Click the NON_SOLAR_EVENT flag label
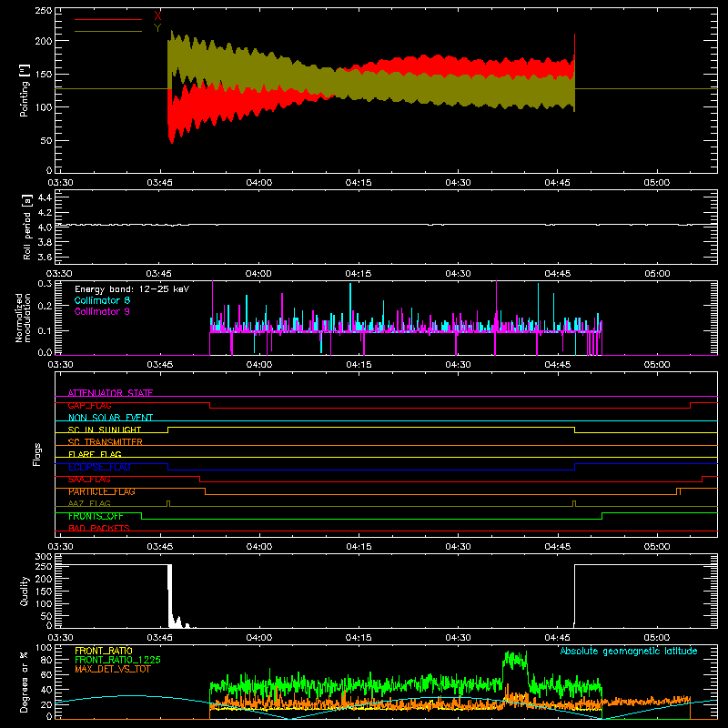728x728 pixels. coord(110,418)
